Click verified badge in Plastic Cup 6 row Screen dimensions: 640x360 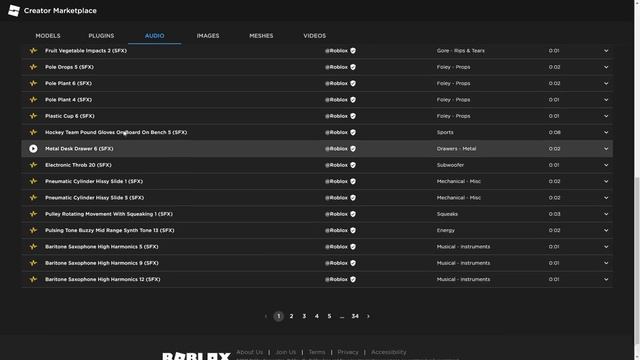353,116
